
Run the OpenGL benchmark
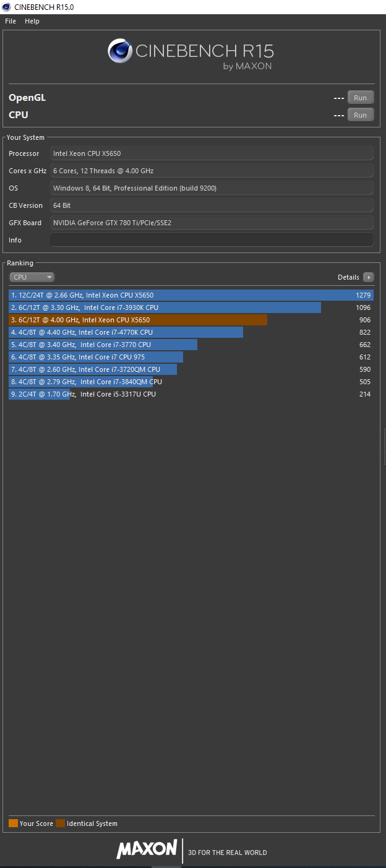pyautogui.click(x=361, y=98)
